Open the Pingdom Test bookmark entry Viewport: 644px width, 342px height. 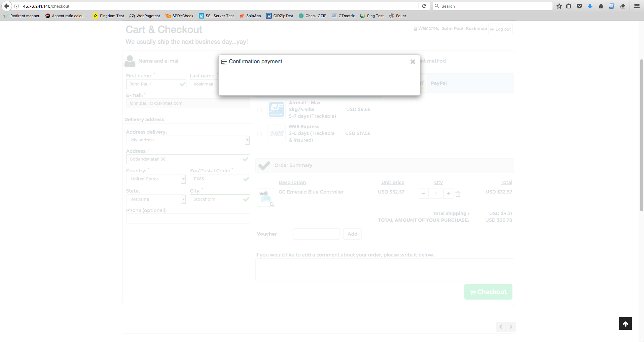click(108, 16)
